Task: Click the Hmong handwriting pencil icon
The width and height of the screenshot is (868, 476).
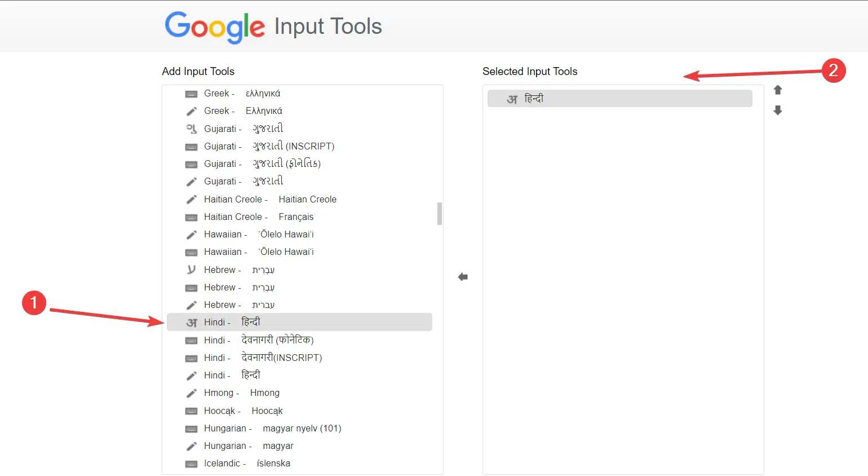Action: tap(192, 393)
